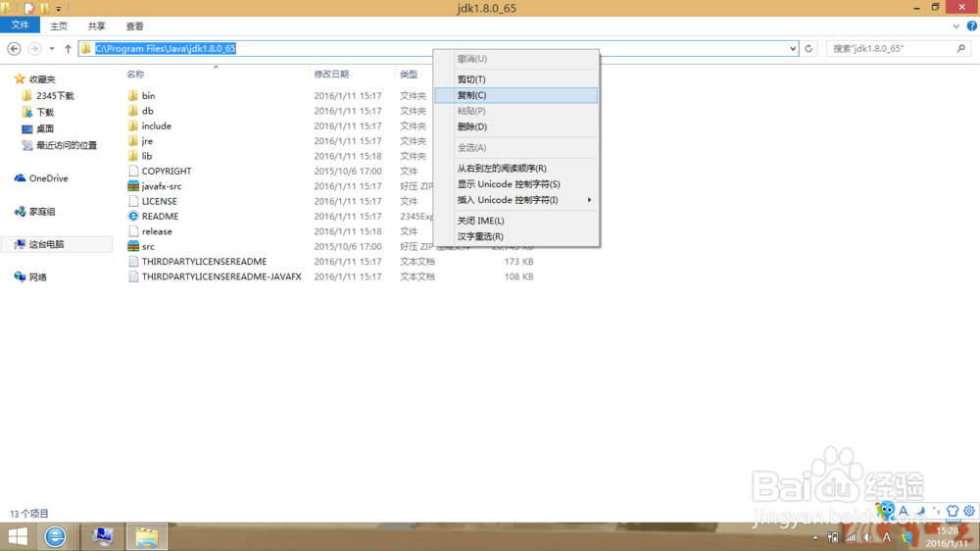Click the volume speaker tray icon
The height and width of the screenshot is (551, 980).
click(867, 537)
